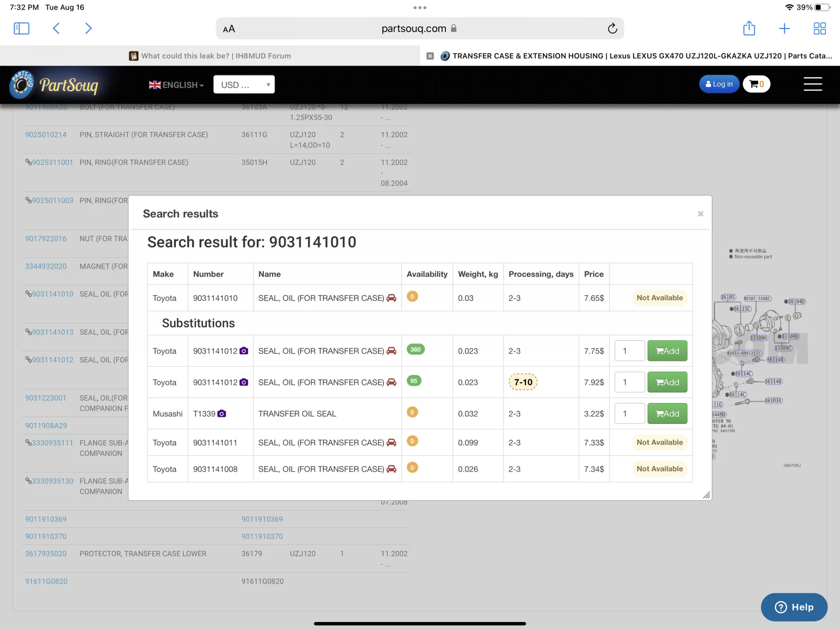Add 9031141012 at 7.92$ to cart
Screen dimensions: 840x630
[667, 382]
